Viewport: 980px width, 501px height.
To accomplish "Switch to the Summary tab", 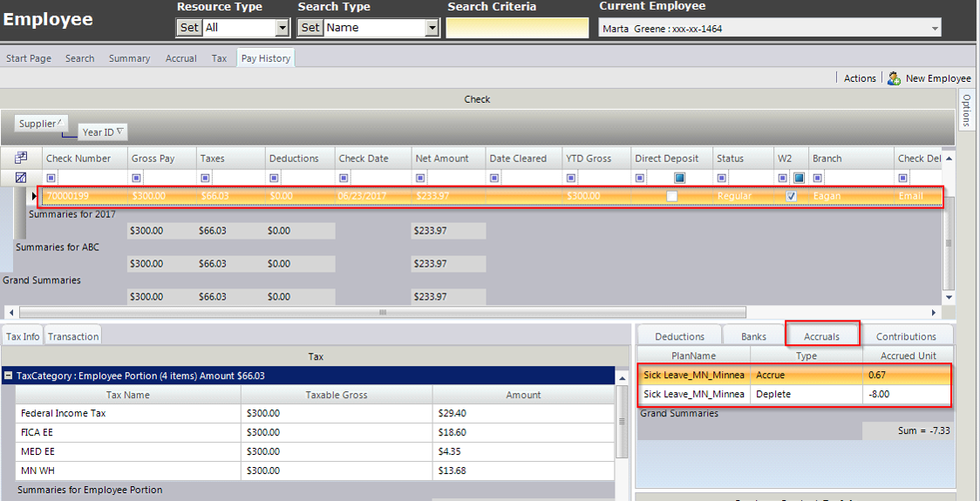I will pyautogui.click(x=129, y=58).
